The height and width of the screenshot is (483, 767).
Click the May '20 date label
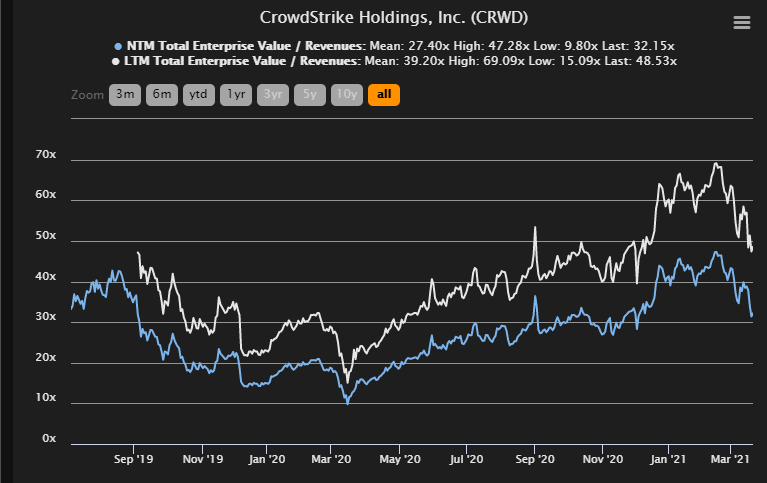(400, 460)
